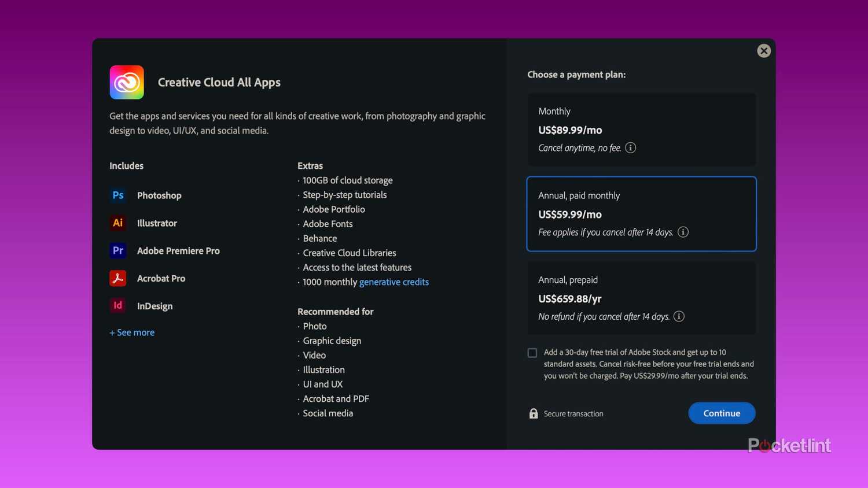Select the InDesign app icon
Viewport: 868px width, 488px height.
[x=117, y=305]
